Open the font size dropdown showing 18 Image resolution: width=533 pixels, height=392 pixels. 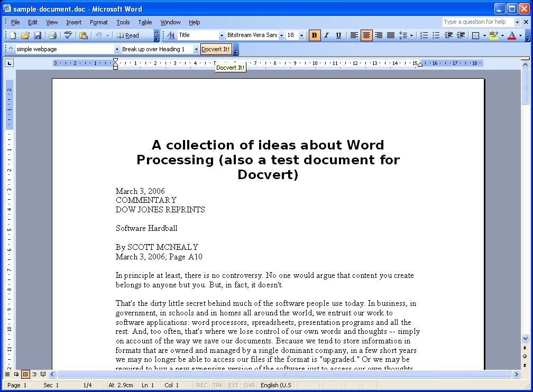coord(301,35)
